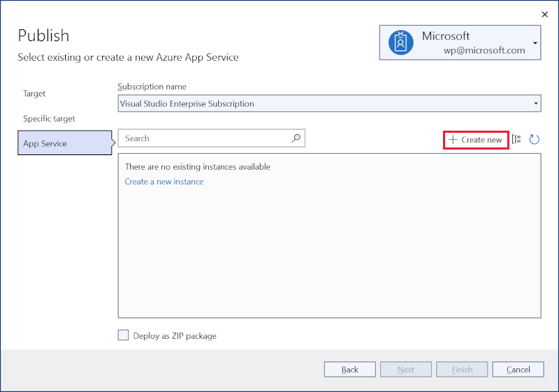Viewport: 559px width, 392px height.
Task: Expand the Microsoft account dropdown arrow
Action: pyautogui.click(x=535, y=43)
